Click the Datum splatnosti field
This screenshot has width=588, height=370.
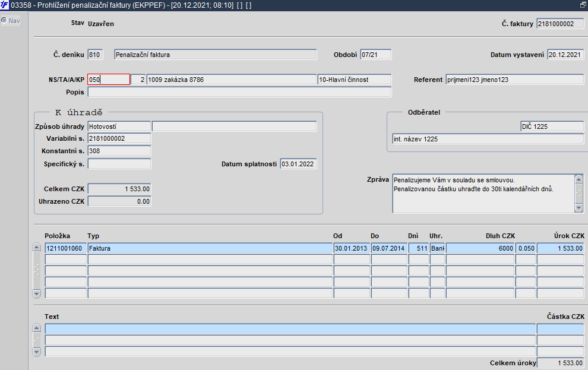click(x=299, y=164)
